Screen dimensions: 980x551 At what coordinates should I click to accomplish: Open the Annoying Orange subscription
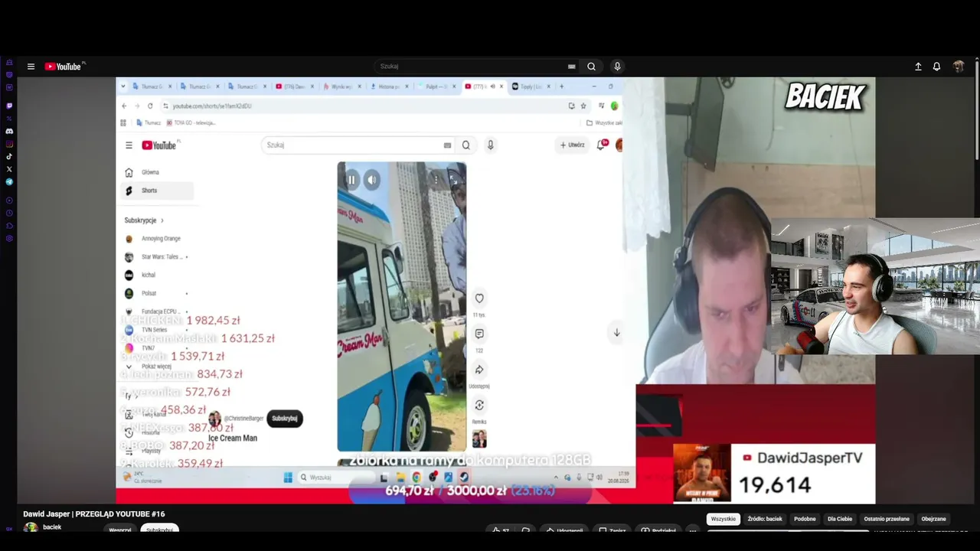point(156,239)
